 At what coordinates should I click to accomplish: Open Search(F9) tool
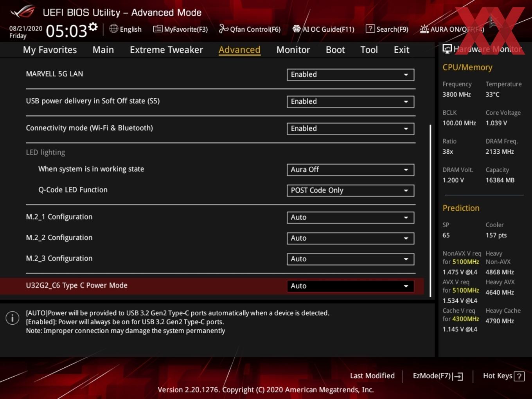(387, 29)
